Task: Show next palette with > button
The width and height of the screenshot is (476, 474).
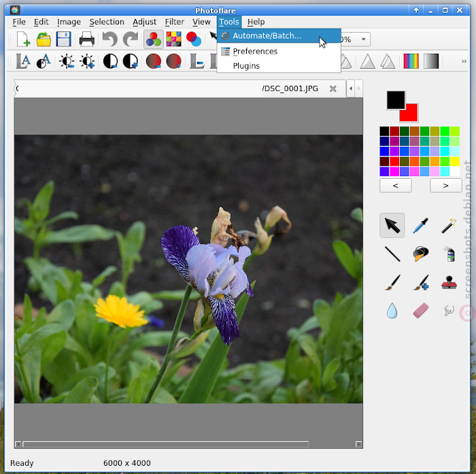Action: 445,185
